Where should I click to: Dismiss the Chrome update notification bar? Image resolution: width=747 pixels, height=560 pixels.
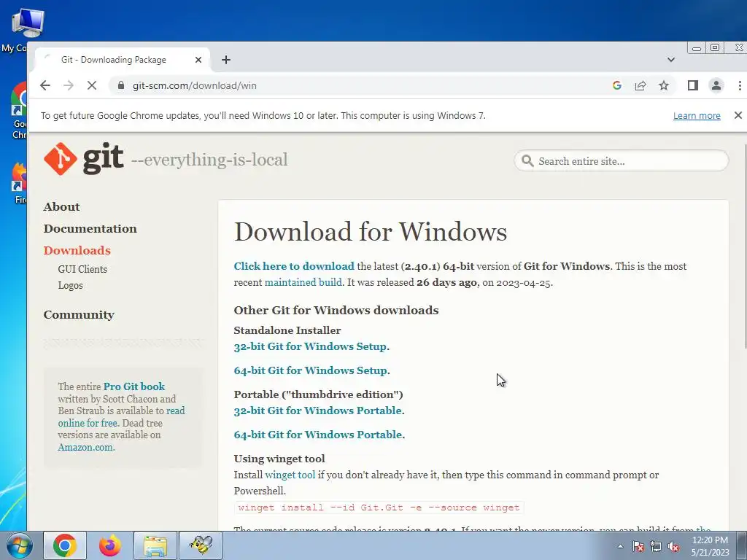pyautogui.click(x=738, y=115)
